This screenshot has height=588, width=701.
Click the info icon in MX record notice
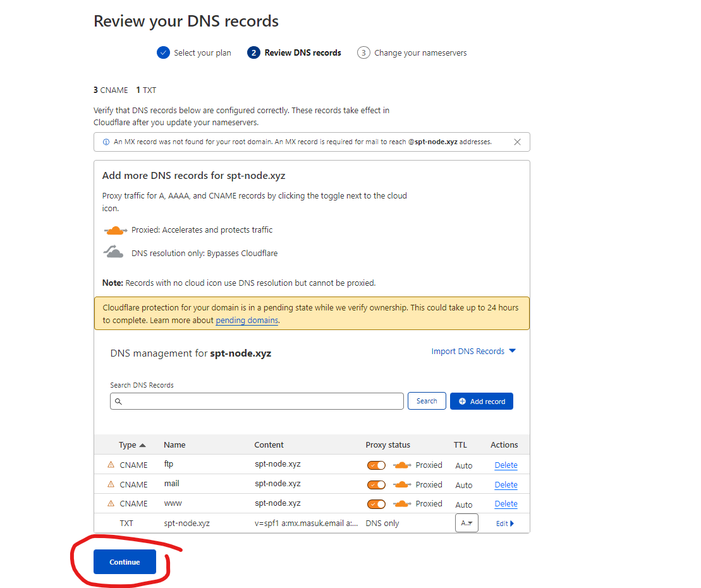tap(105, 142)
